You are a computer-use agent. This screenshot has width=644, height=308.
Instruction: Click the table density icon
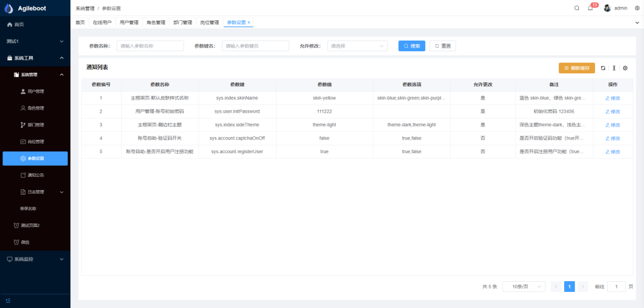pyautogui.click(x=614, y=69)
